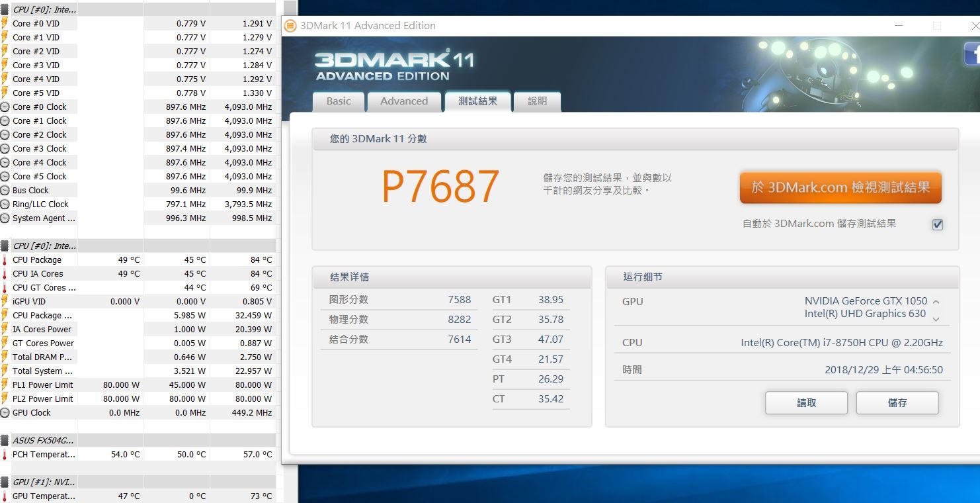Click the PL1 Power Limit icon

pyautogui.click(x=5, y=385)
